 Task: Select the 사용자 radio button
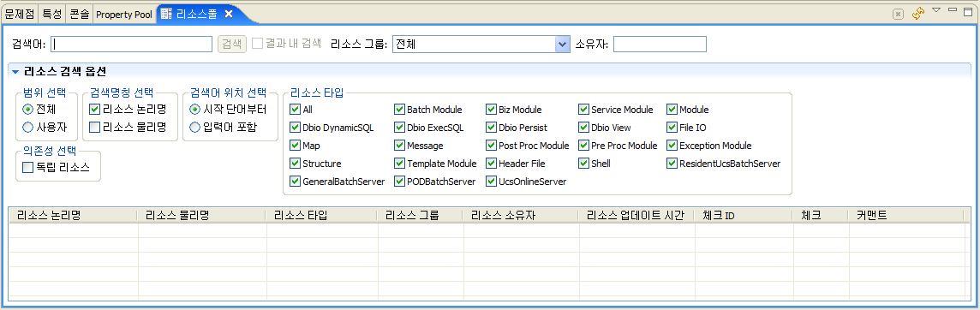point(27,128)
